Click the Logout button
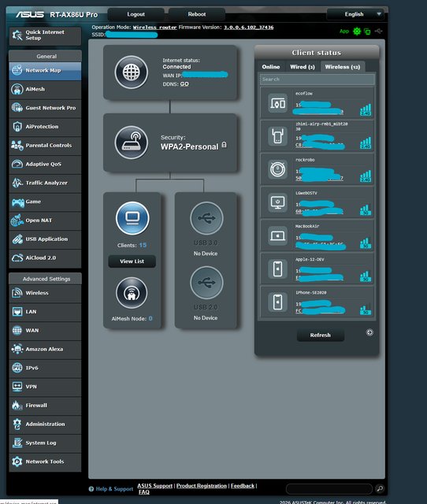This screenshot has width=427, height=504. pyautogui.click(x=136, y=14)
